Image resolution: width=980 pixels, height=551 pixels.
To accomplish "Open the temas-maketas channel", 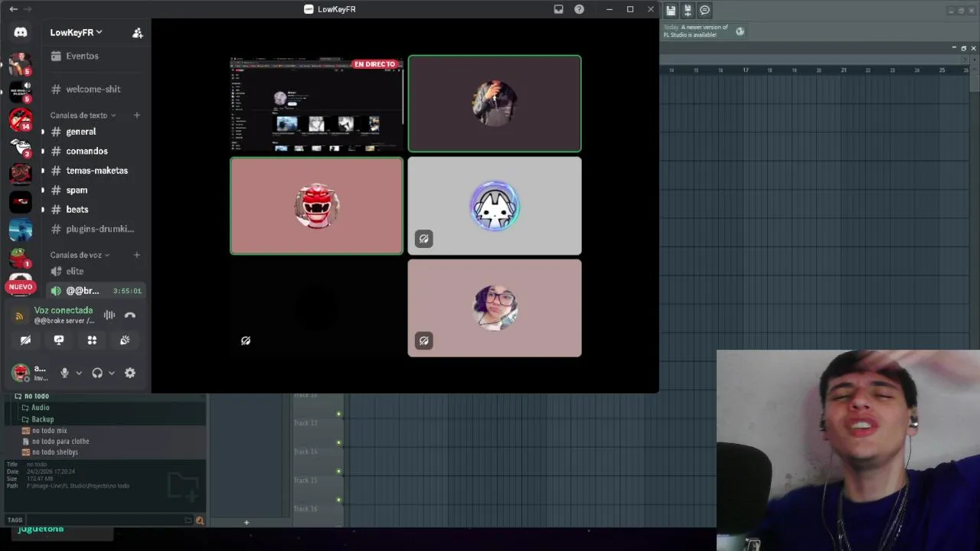I will [x=95, y=171].
